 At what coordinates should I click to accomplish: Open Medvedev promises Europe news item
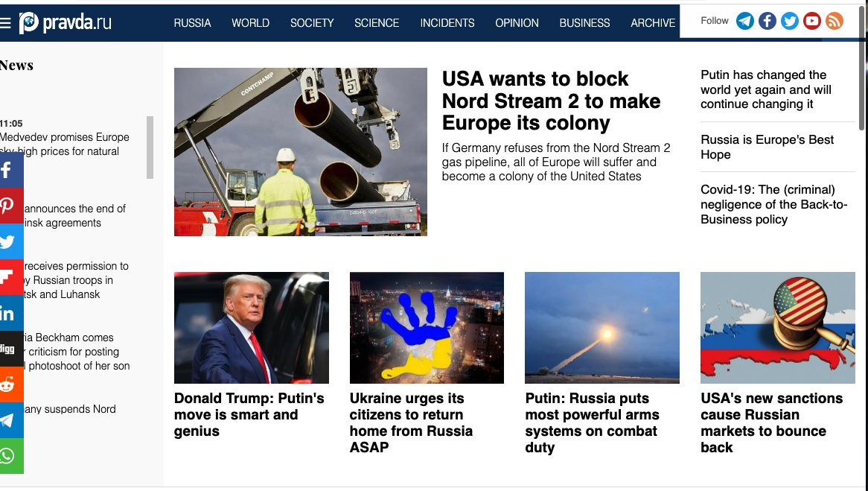pos(64,144)
